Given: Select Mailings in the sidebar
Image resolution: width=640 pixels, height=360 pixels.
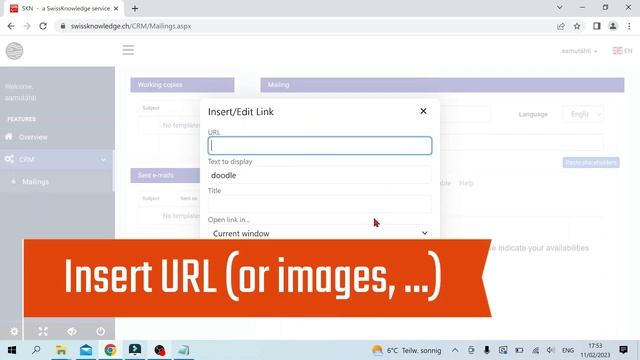Looking at the screenshot, I should point(36,182).
